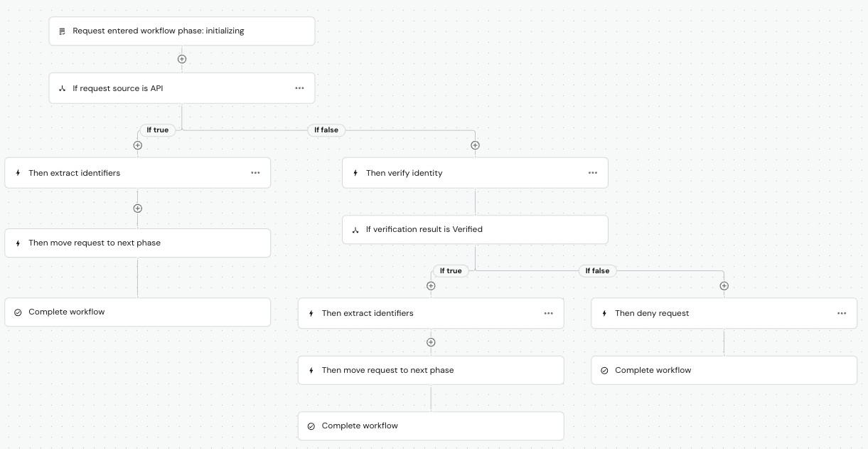Image resolution: width=868 pixels, height=449 pixels.
Task: Click the lightning icon on 'Then deny request'
Action: (x=604, y=313)
